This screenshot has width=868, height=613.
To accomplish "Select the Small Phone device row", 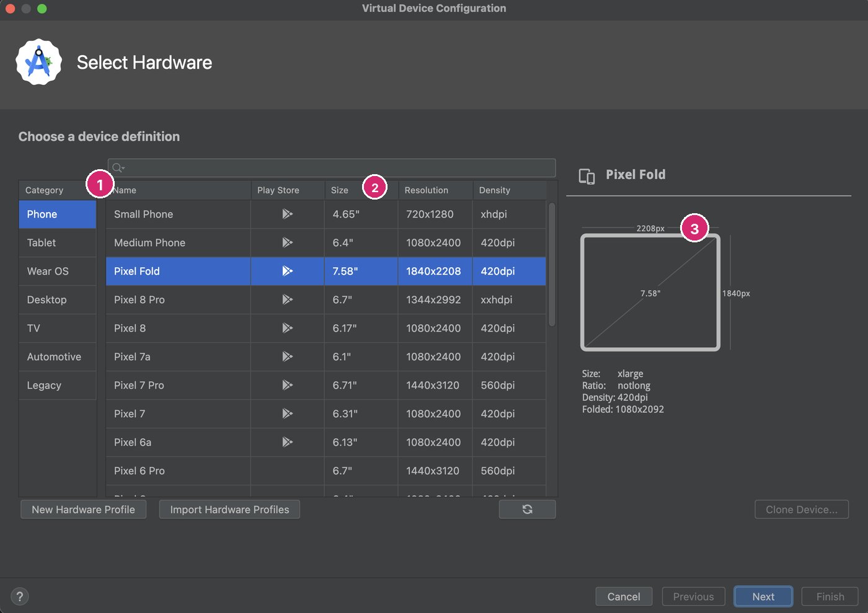I will [326, 214].
